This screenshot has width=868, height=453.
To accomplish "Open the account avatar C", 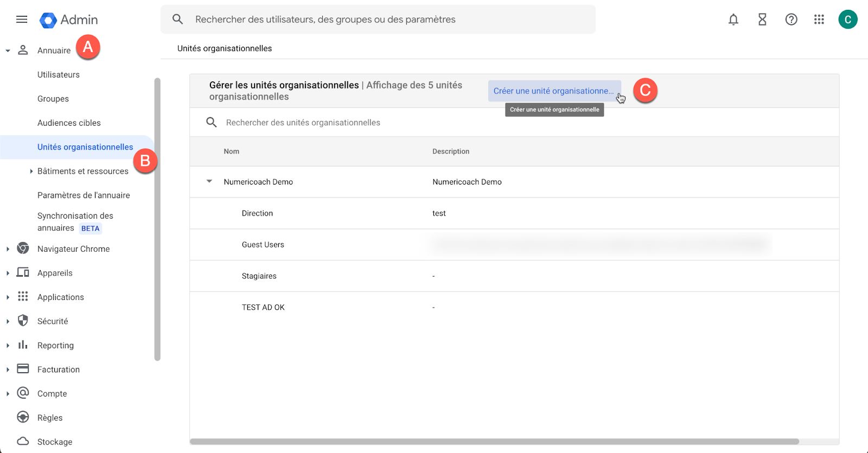I will click(x=848, y=20).
